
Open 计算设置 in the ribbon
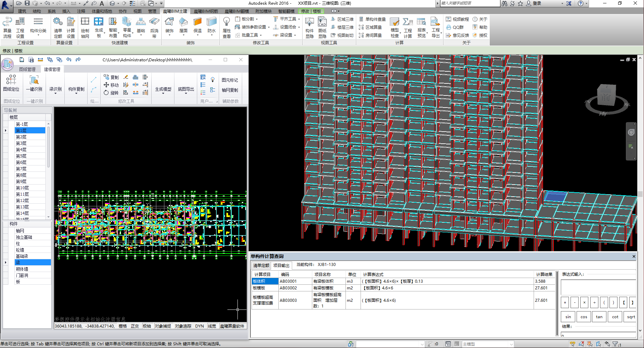[x=71, y=27]
